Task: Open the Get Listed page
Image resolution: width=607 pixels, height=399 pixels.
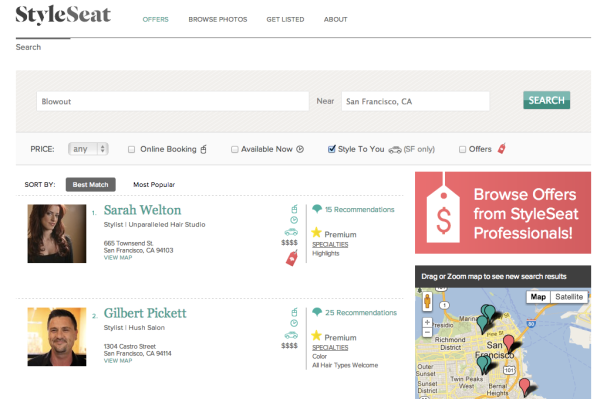Action: pyautogui.click(x=285, y=19)
